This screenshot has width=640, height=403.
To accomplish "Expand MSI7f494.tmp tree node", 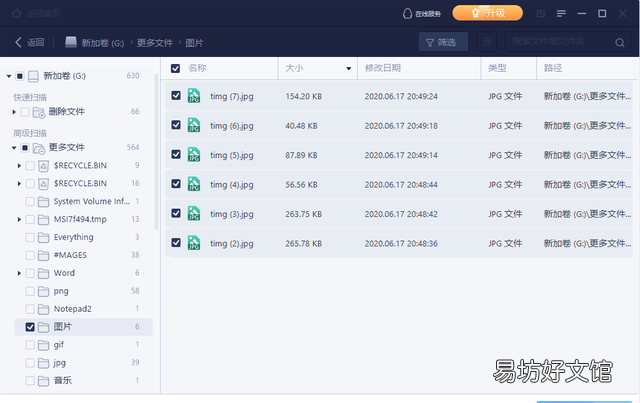I will (x=19, y=220).
